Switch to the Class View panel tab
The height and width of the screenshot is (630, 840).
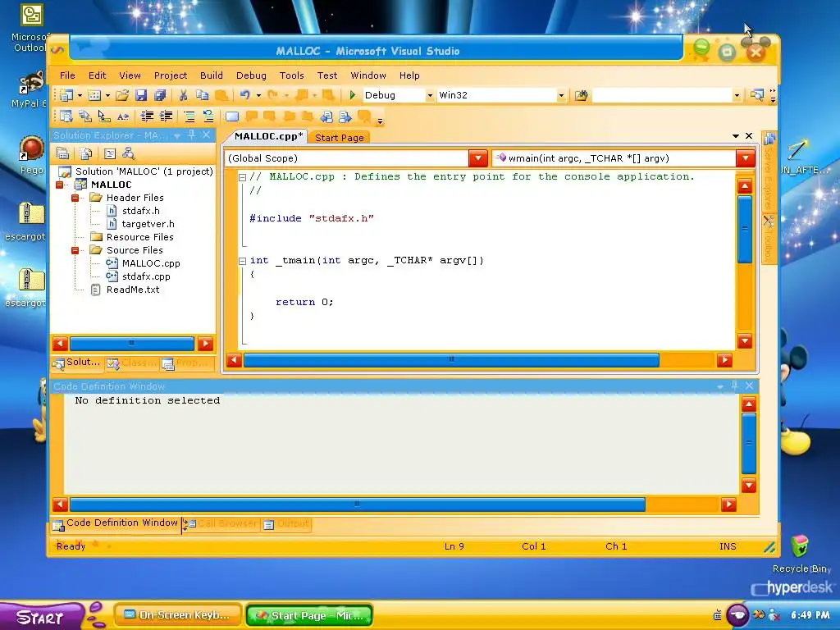(132, 363)
